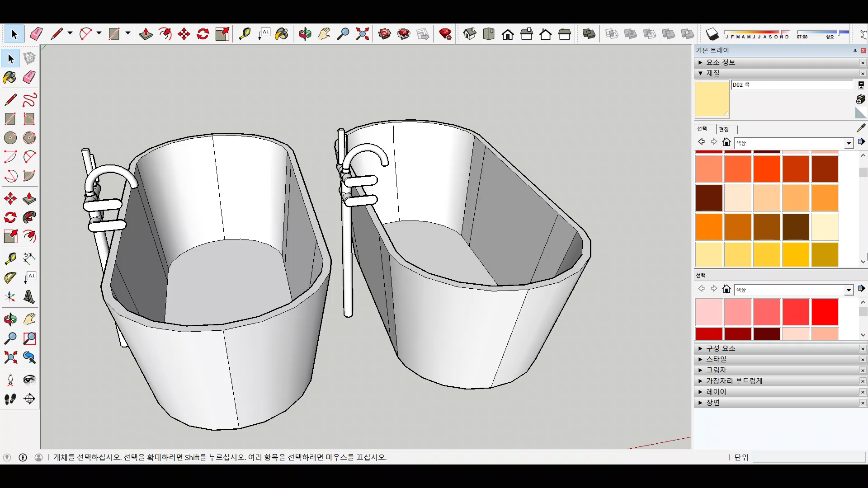Click the materials home button in upper browser
This screenshot has height=488, width=868.
click(726, 142)
